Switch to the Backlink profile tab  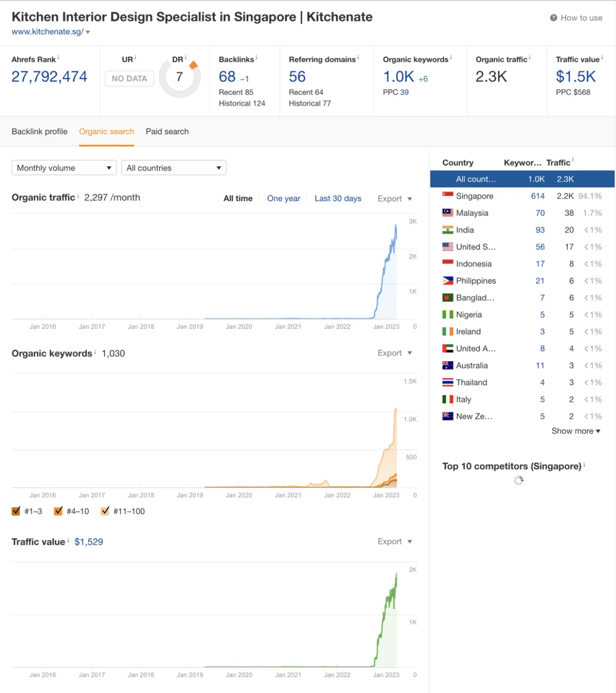tap(39, 132)
